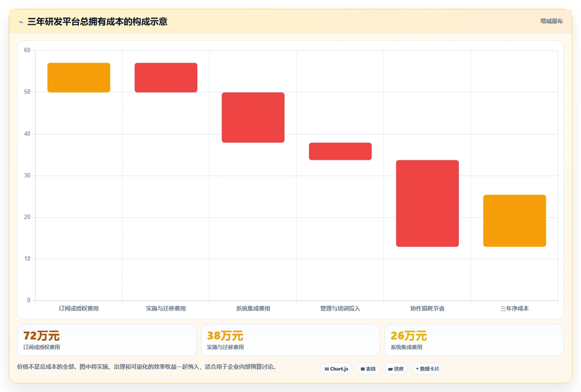Click the y-axis value 60
Image resolution: width=581 pixels, height=392 pixels.
click(27, 50)
